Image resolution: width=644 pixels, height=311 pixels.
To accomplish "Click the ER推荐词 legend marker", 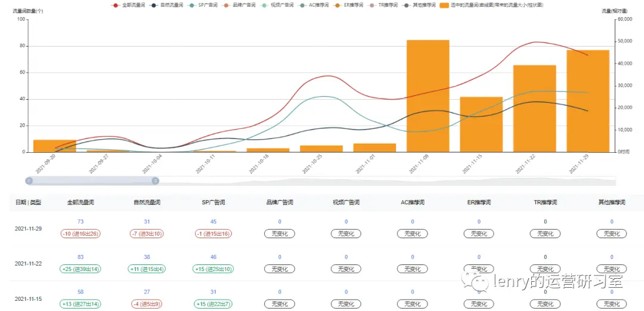I will 338,5.
